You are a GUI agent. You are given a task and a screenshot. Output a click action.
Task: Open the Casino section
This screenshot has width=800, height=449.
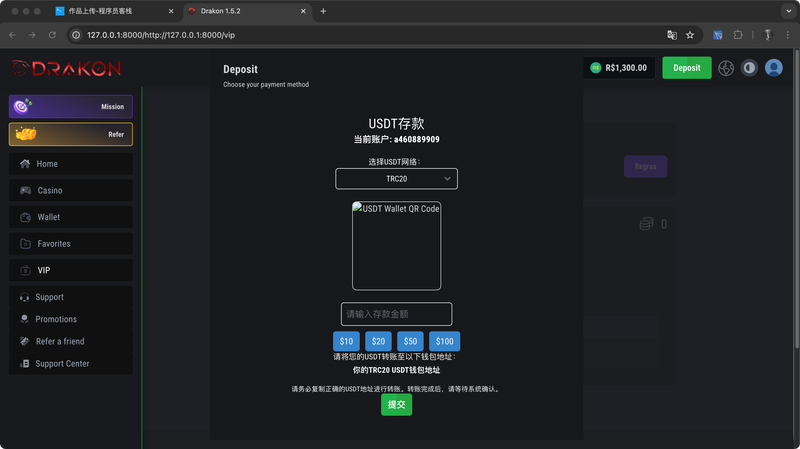71,190
